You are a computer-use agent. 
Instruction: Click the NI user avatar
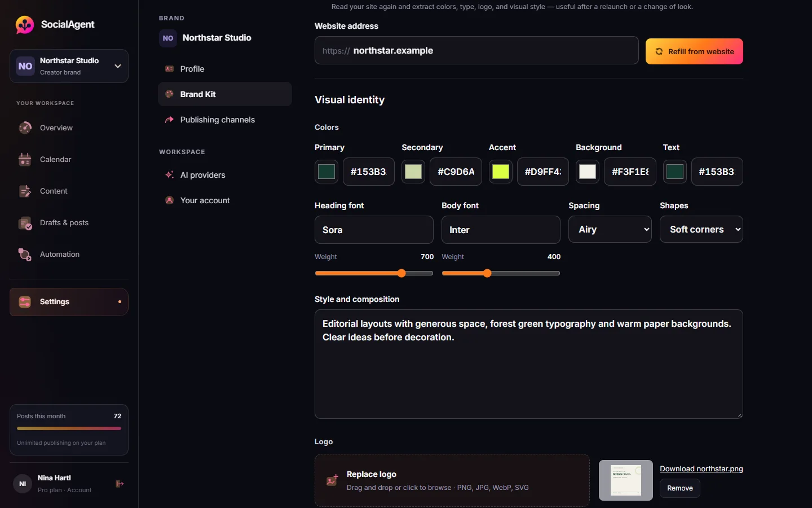click(x=23, y=484)
